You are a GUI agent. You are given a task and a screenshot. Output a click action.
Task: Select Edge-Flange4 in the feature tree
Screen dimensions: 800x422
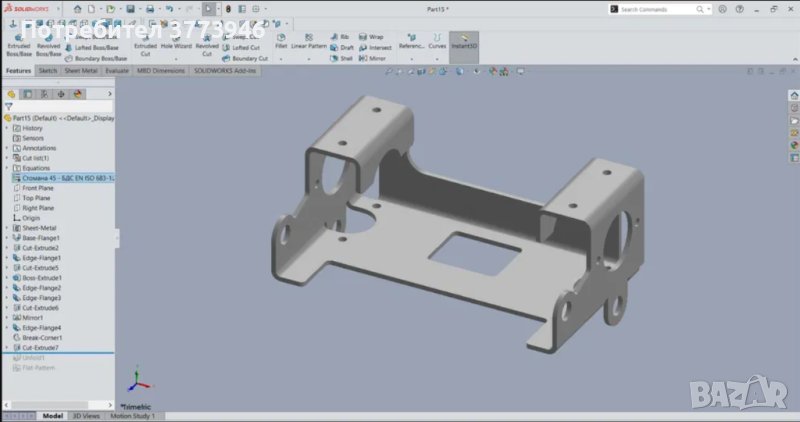point(41,328)
